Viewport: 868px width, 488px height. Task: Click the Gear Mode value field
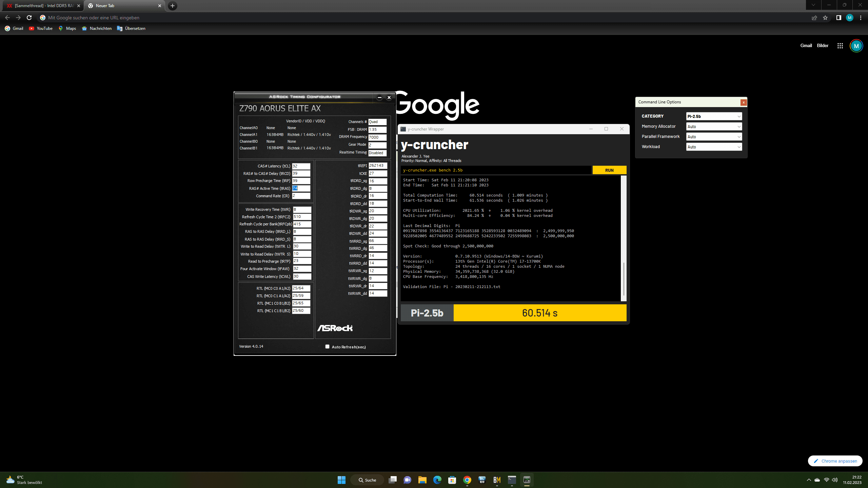377,145
